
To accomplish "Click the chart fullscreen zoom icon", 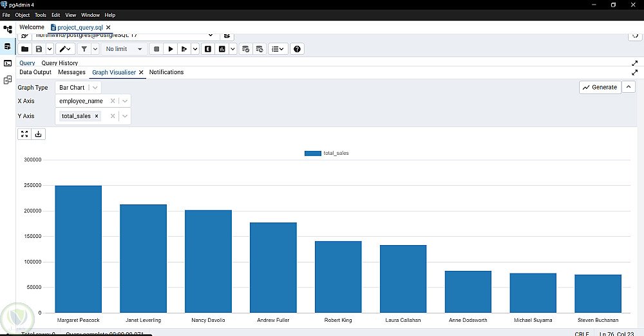I will click(24, 134).
